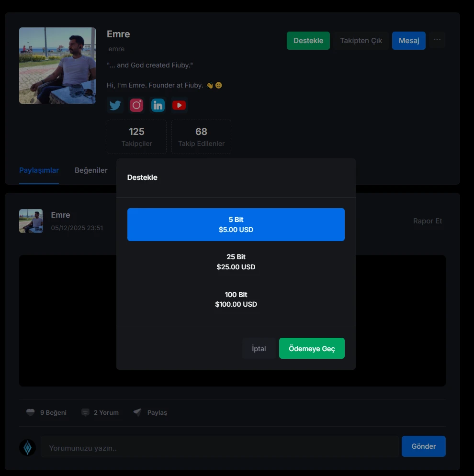Screen dimensions: 474x476
Task: Click the paper plane Paylaş icon
Action: tap(137, 412)
